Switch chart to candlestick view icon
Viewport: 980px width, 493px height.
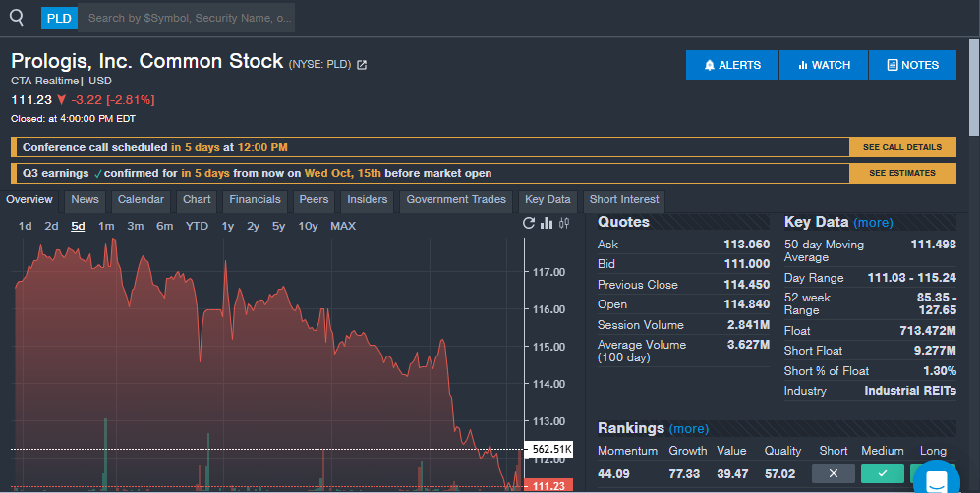tap(564, 224)
